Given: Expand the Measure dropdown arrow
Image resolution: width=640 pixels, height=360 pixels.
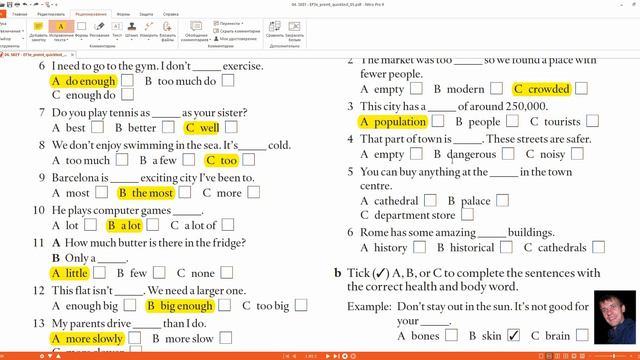Looking at the screenshot, I should click(x=149, y=40).
